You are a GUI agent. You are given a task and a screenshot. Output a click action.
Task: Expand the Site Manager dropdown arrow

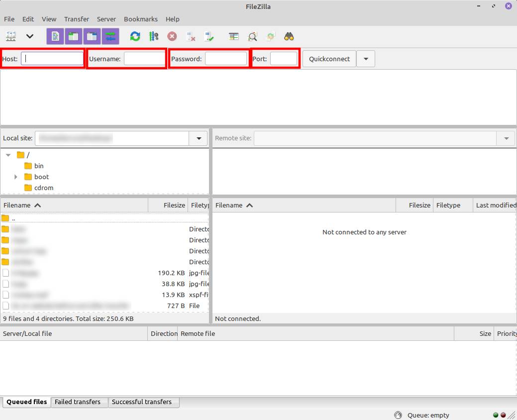point(30,36)
